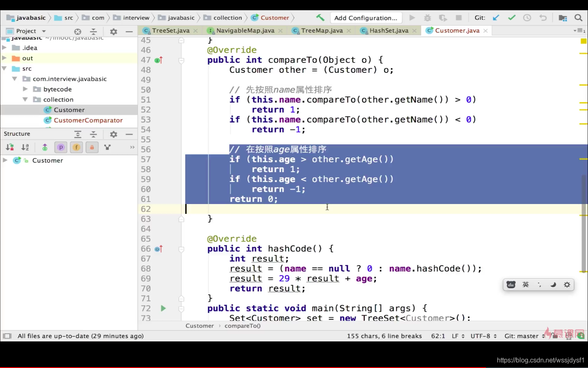Select the Customer.java tab
This screenshot has width=588, height=368.
click(x=457, y=31)
